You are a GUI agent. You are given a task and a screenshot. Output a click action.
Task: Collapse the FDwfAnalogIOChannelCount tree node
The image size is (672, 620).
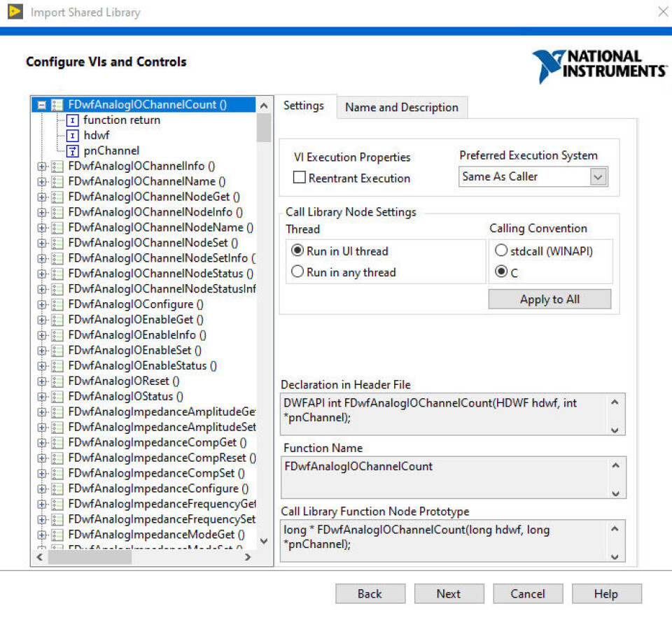(x=41, y=105)
